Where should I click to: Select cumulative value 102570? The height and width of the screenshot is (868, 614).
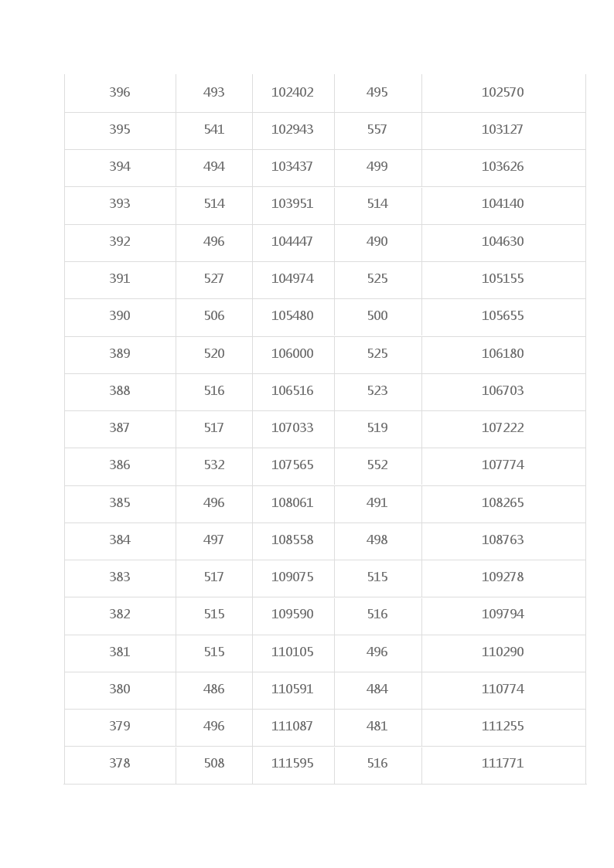pyautogui.click(x=503, y=93)
